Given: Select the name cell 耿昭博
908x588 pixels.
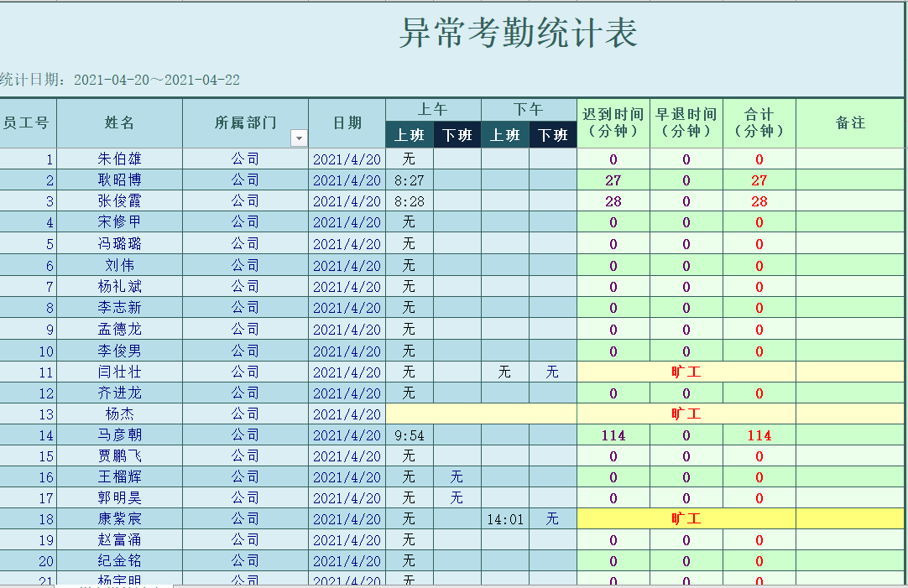Looking at the screenshot, I should pos(120,180).
